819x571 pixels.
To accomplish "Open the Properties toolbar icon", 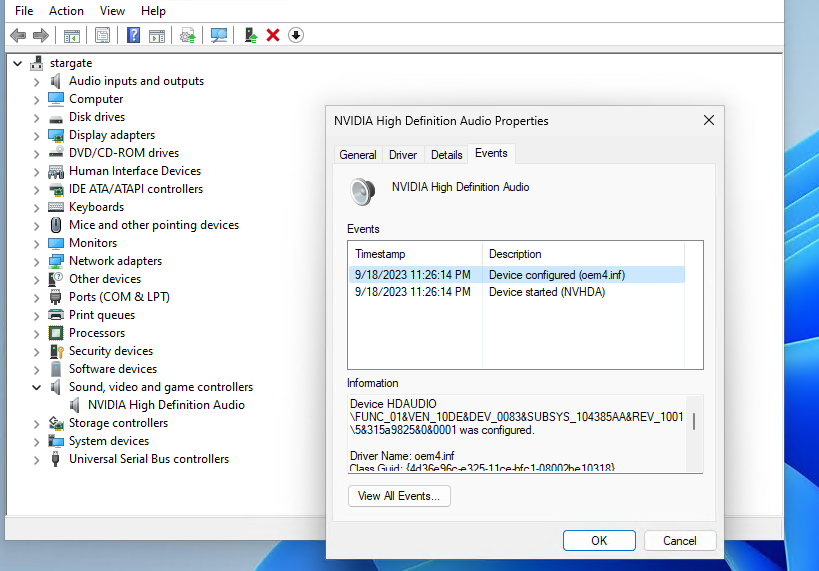I will coord(102,36).
